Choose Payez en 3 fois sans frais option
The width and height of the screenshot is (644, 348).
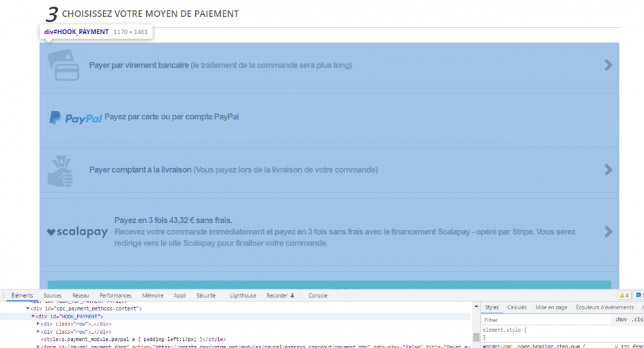(x=329, y=232)
